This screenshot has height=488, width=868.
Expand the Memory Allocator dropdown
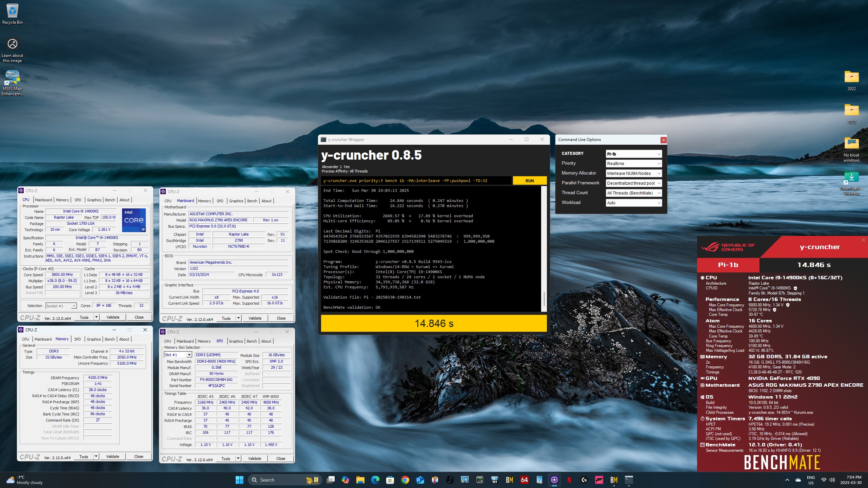(634, 174)
